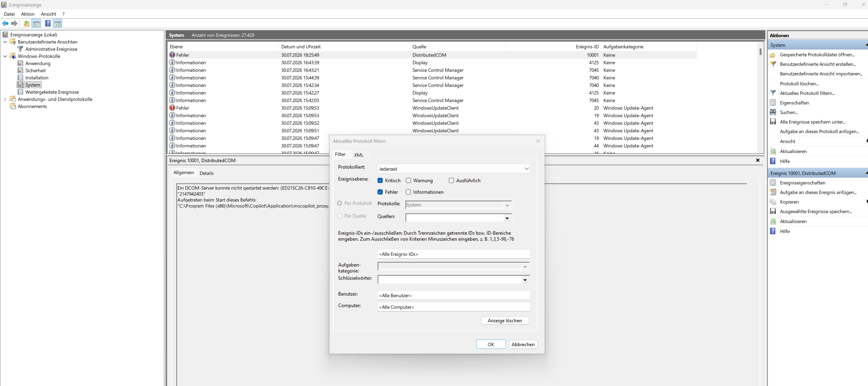This screenshot has height=386, width=868.
Task: Click the Anwendung log icon
Action: click(x=20, y=63)
